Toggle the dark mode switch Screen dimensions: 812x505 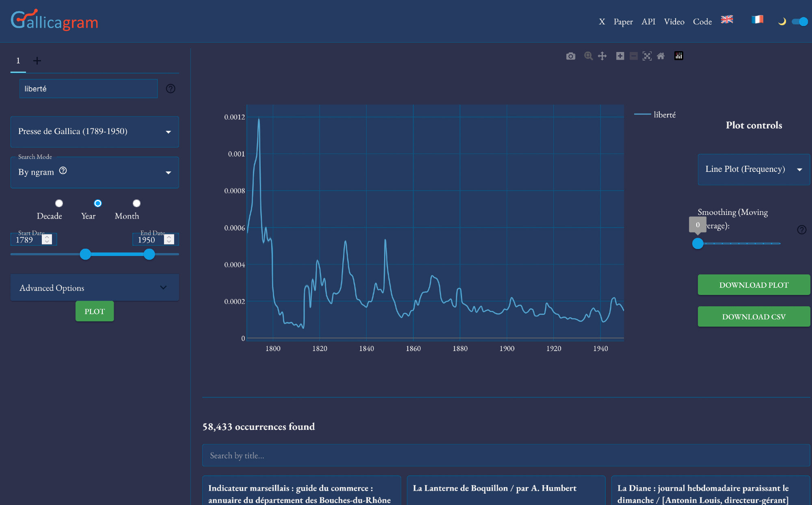[x=799, y=22]
